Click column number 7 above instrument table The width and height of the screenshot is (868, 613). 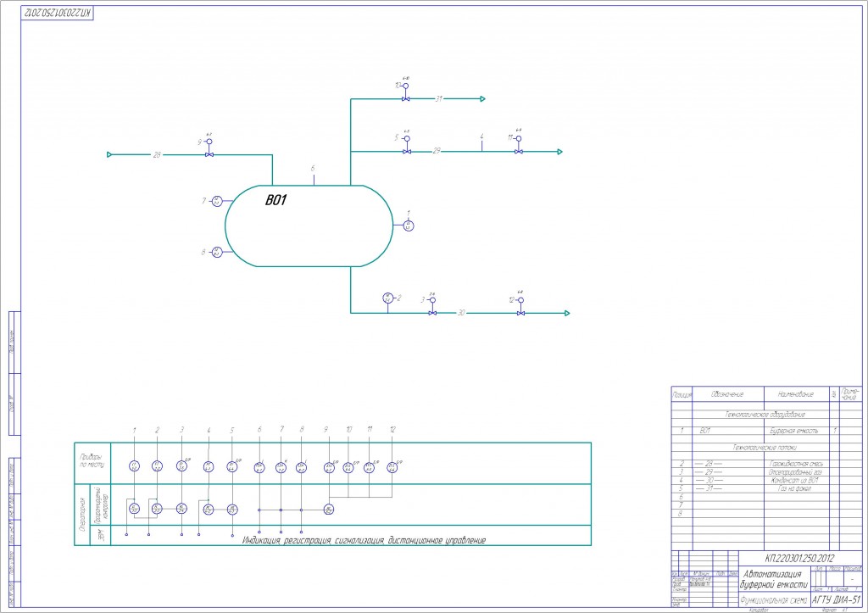281,429
